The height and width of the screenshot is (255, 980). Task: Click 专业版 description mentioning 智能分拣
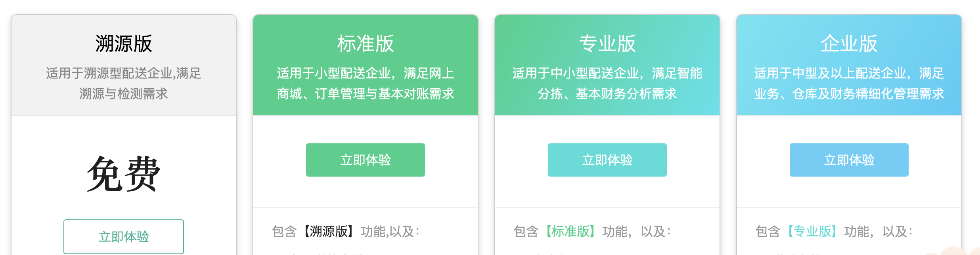[607, 84]
